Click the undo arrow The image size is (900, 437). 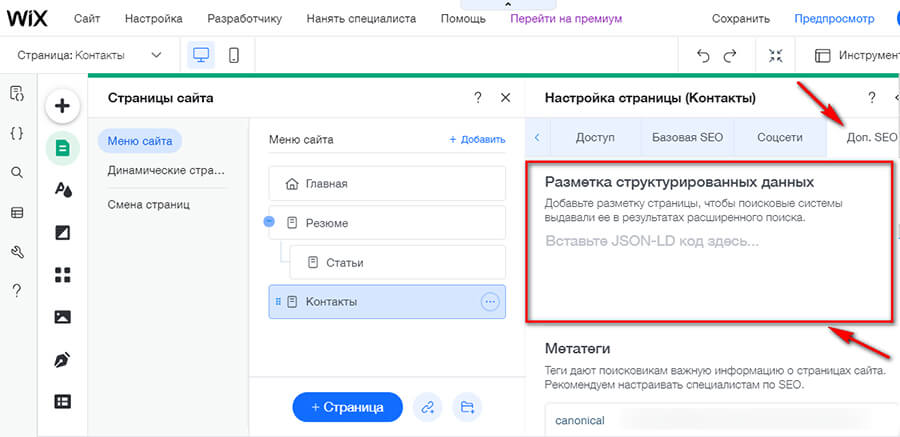point(703,56)
